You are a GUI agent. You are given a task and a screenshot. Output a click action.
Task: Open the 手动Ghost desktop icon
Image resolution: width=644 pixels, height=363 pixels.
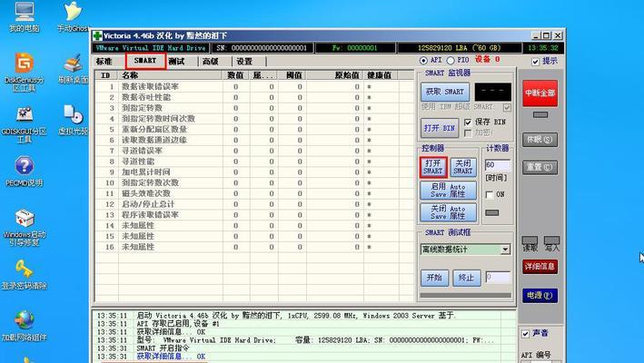(73, 16)
